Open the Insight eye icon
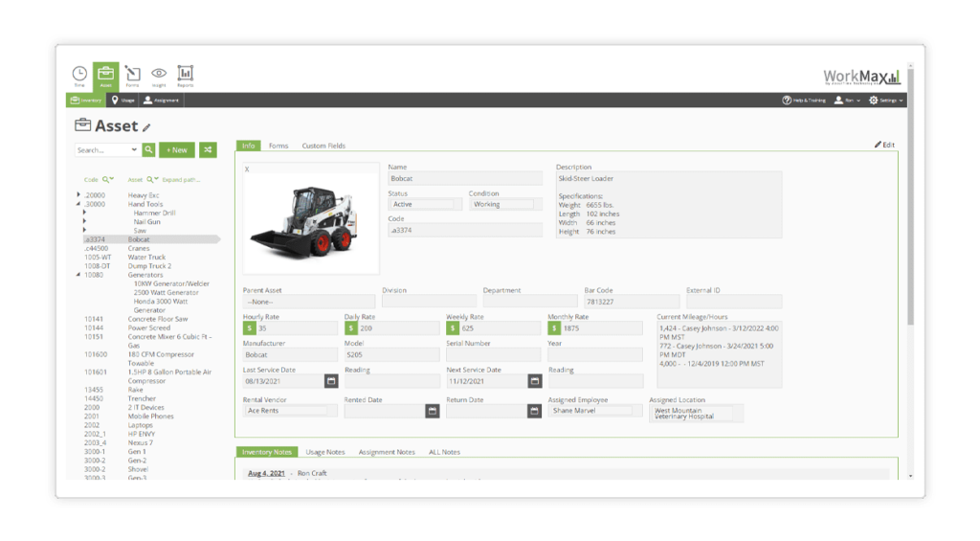Viewport: 980px width, 541px height. 159,75
